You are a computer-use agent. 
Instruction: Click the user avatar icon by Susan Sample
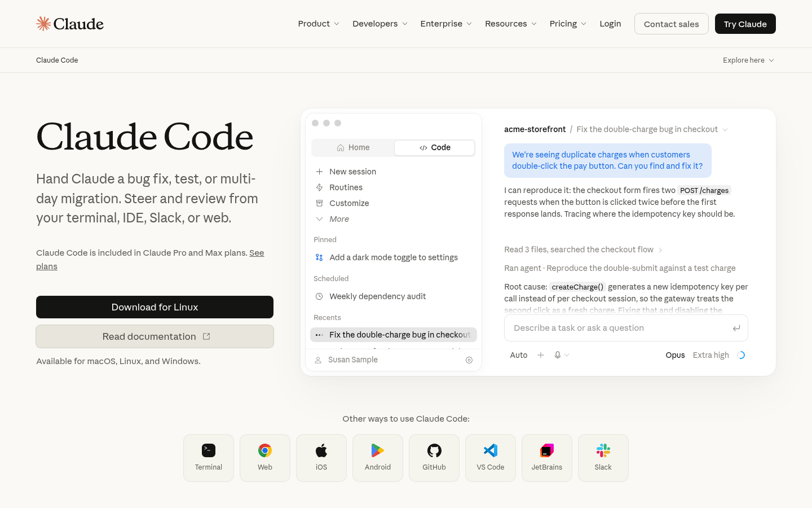tap(318, 360)
